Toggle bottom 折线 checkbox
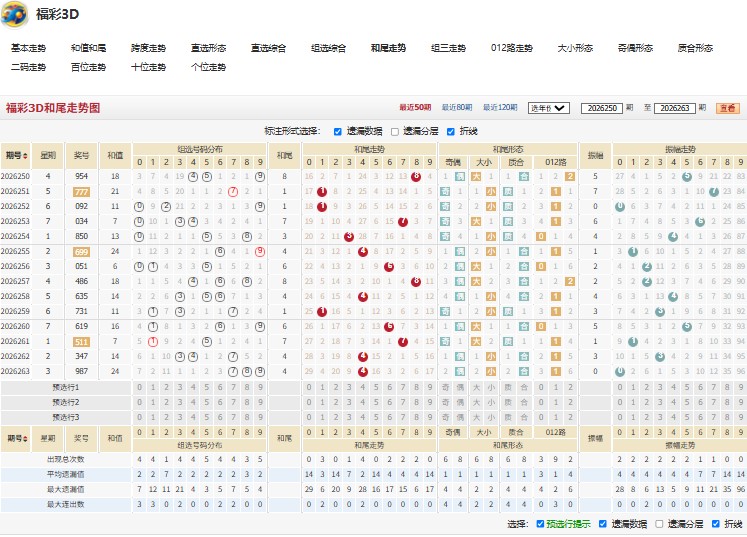Viewport: 747px width, 537px height. (716, 524)
